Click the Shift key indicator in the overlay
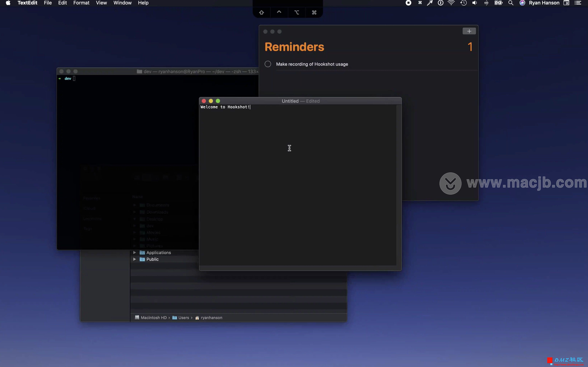 (261, 12)
